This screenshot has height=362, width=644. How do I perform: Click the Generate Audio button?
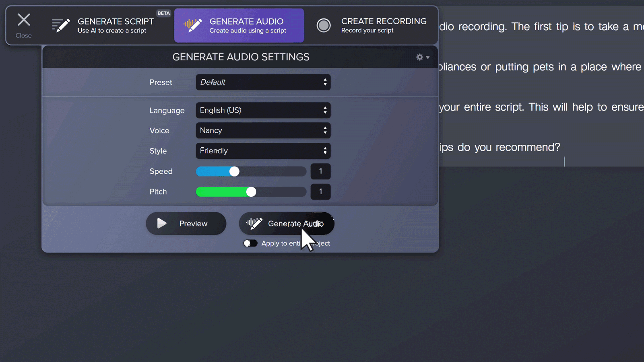point(287,224)
